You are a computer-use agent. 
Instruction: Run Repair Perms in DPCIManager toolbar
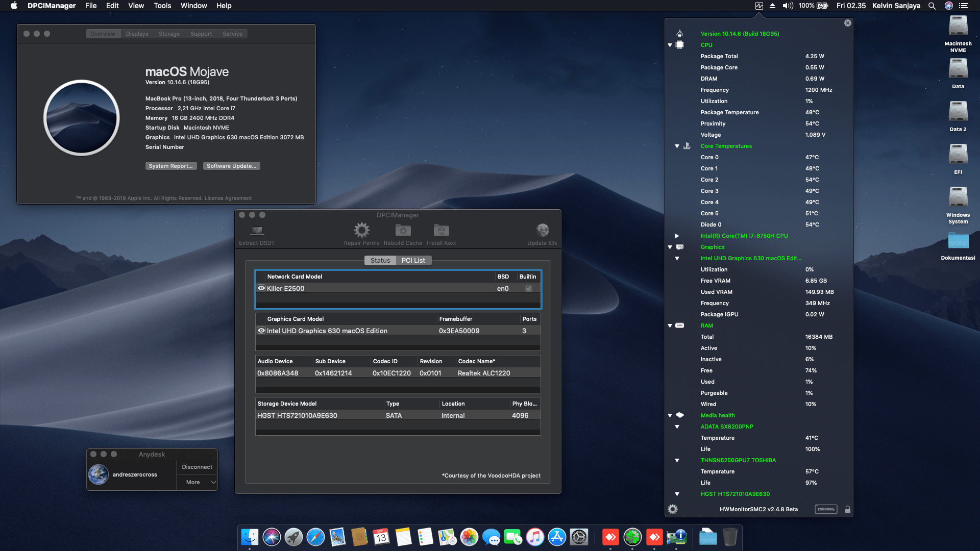(362, 231)
